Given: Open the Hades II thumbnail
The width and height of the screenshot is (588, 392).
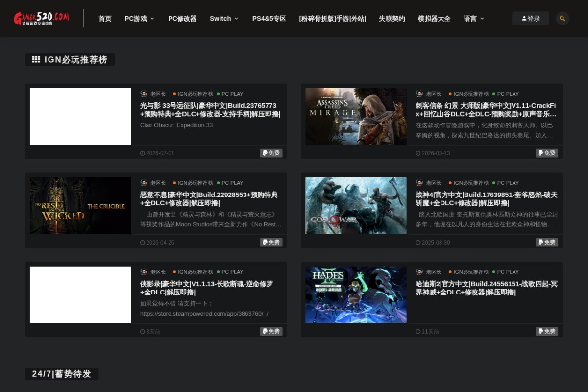Looking at the screenshot, I should point(356,294).
